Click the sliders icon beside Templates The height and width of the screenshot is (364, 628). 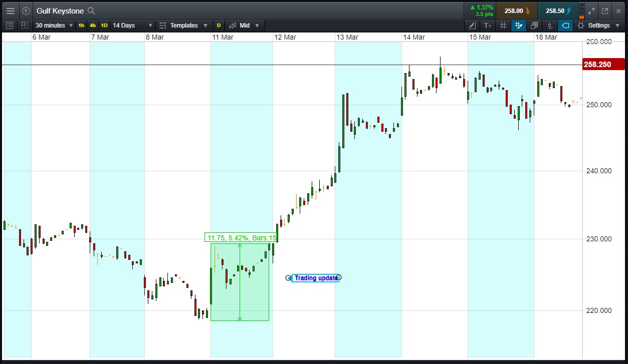tap(163, 26)
